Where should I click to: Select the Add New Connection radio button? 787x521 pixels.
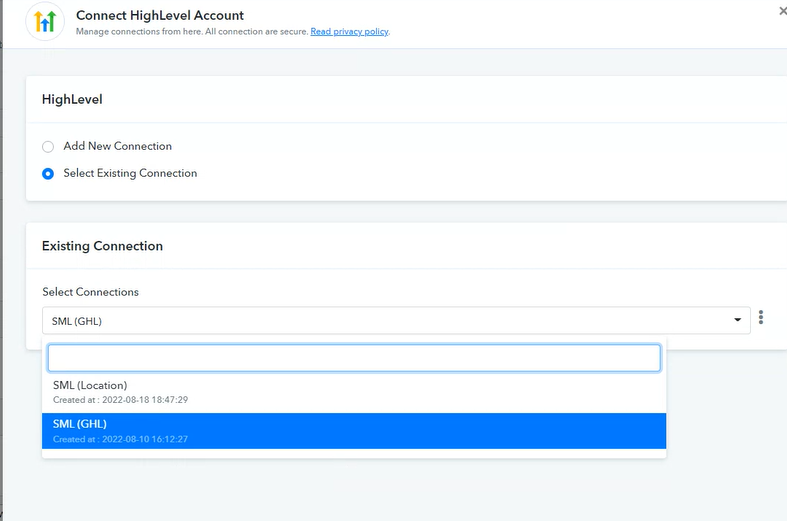[48, 147]
